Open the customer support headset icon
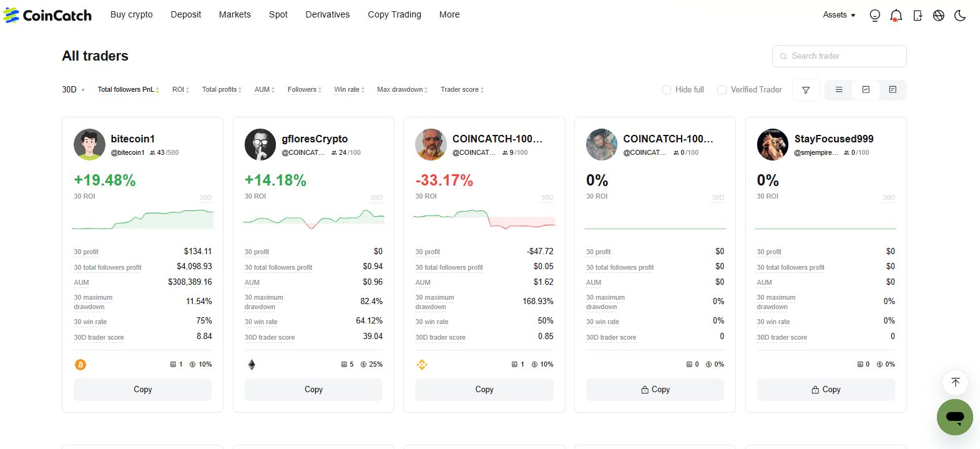This screenshot has height=449, width=980. [x=875, y=16]
